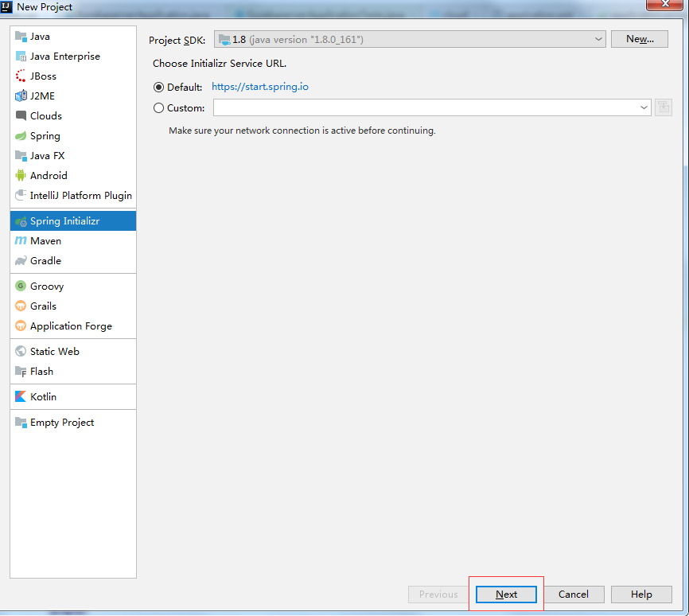Click the Flash folder icon
Viewport: 689px width, 616px height.
pyautogui.click(x=21, y=372)
